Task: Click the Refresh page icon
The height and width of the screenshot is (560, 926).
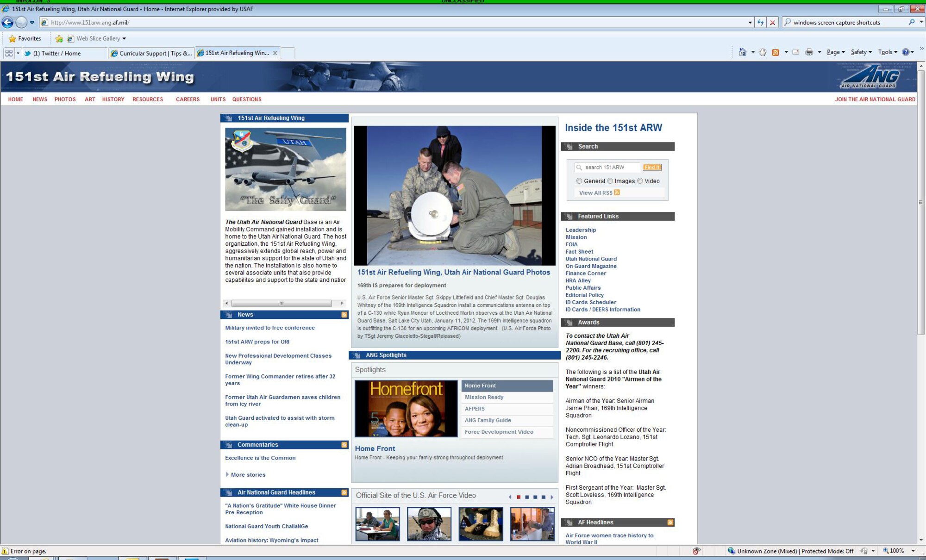Action: 760,22
